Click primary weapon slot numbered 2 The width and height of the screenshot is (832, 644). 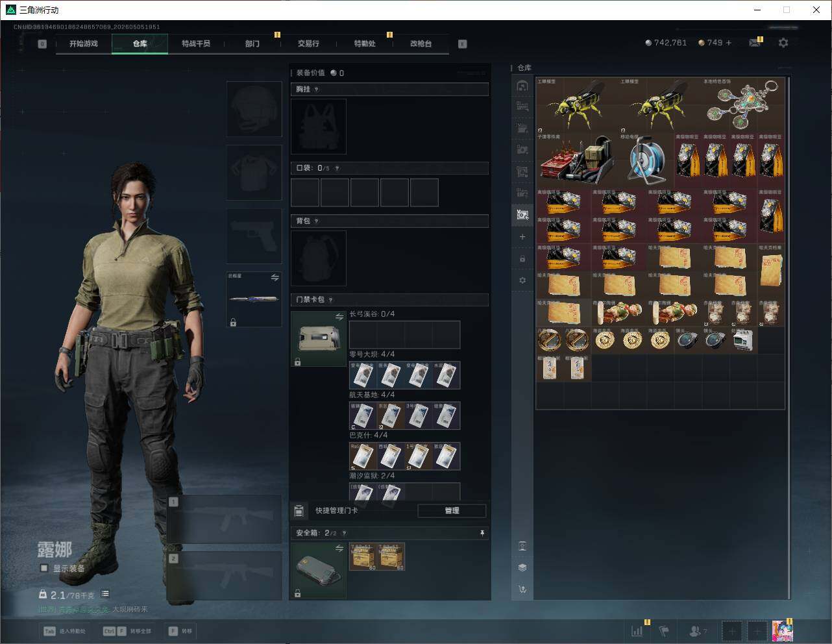point(225,577)
